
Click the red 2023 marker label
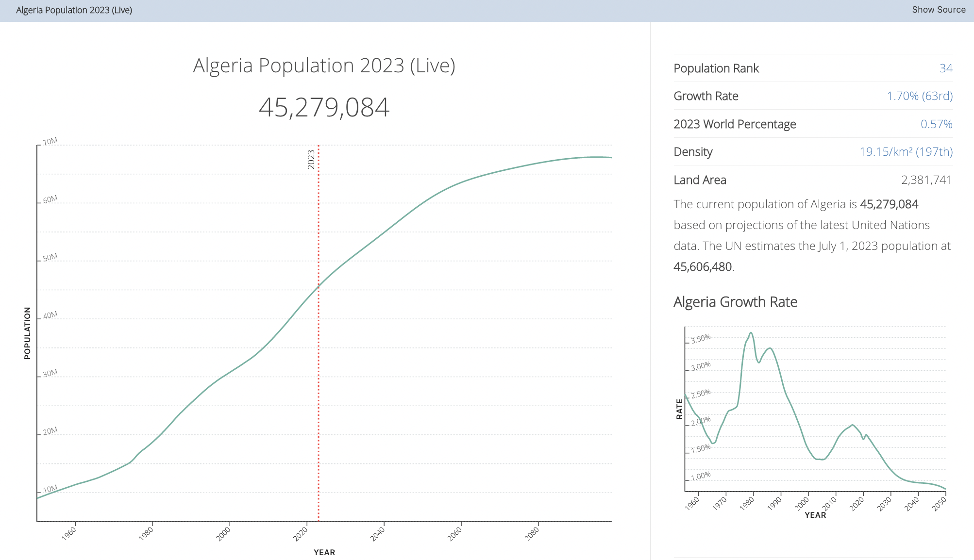click(x=311, y=160)
